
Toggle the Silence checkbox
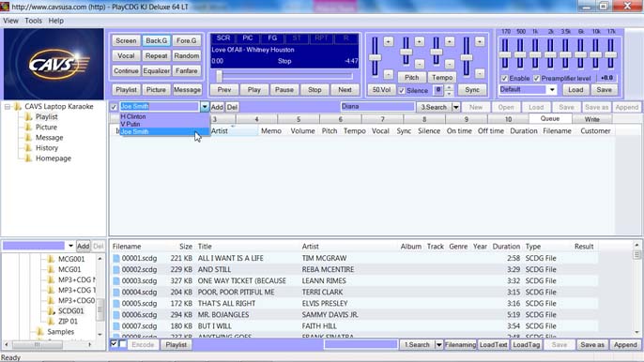402,90
